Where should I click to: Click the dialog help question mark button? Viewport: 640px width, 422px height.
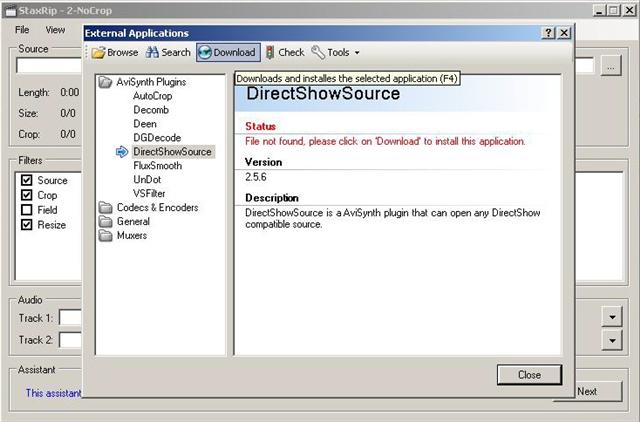[x=548, y=33]
